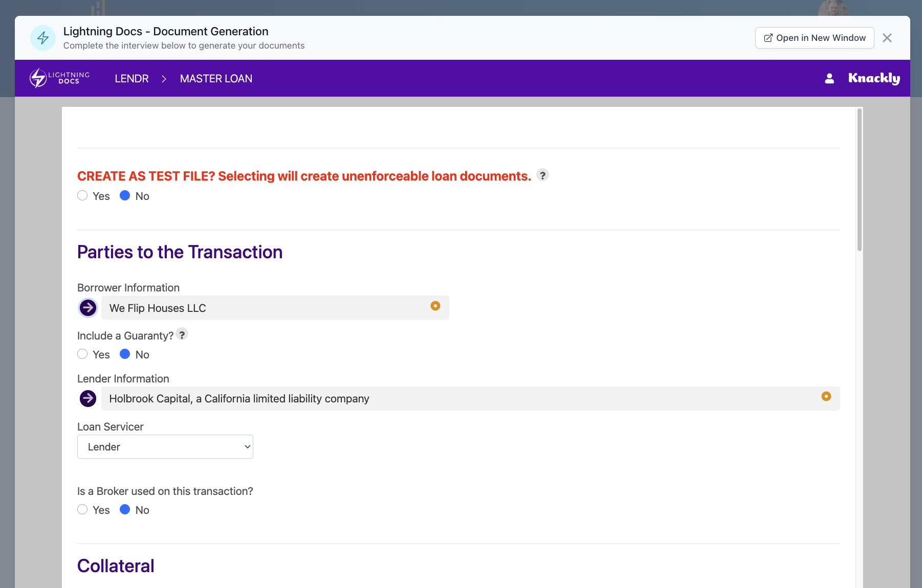Click the interview vertical scrollbar
922x588 pixels.
coord(860,180)
